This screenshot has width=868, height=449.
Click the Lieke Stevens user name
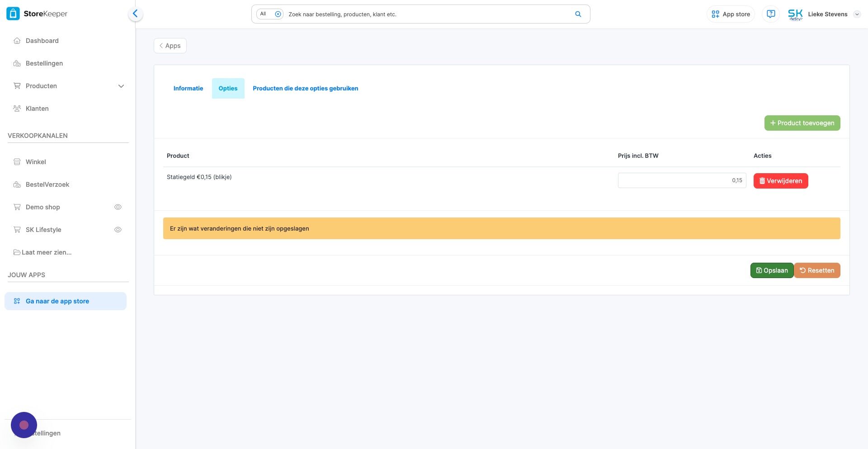coord(827,14)
